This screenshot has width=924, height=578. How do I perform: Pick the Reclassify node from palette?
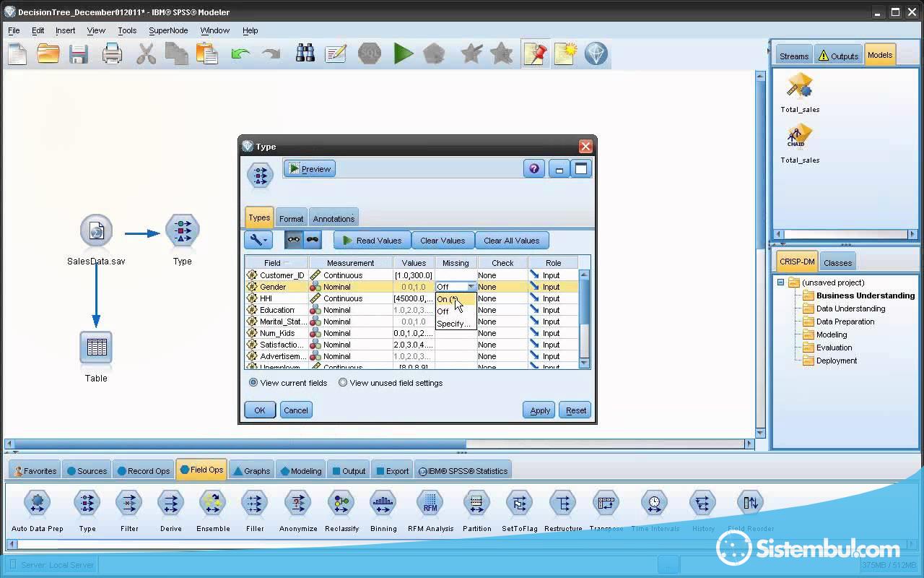click(341, 503)
